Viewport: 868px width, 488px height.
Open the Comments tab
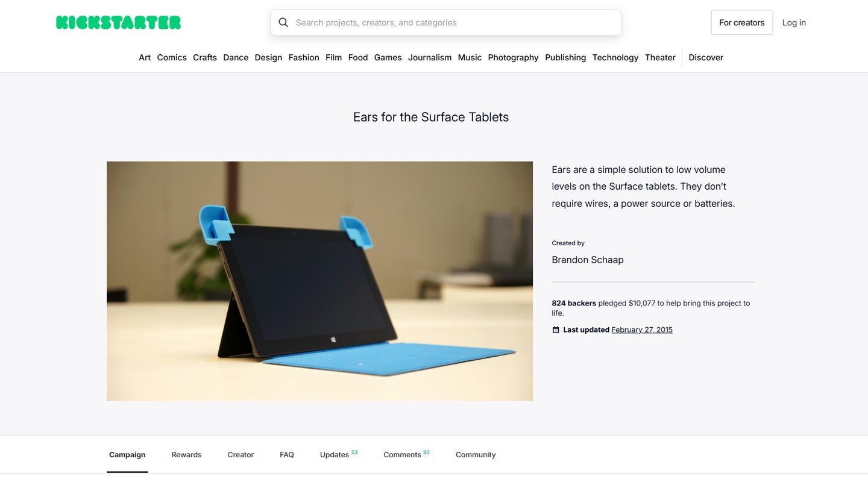click(x=403, y=454)
